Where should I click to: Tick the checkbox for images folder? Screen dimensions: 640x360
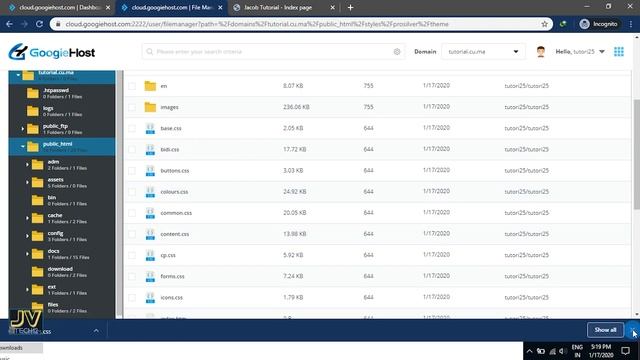pos(132,107)
